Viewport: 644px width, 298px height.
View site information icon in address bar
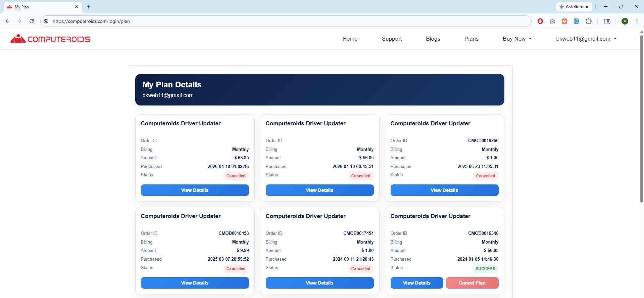click(x=46, y=21)
